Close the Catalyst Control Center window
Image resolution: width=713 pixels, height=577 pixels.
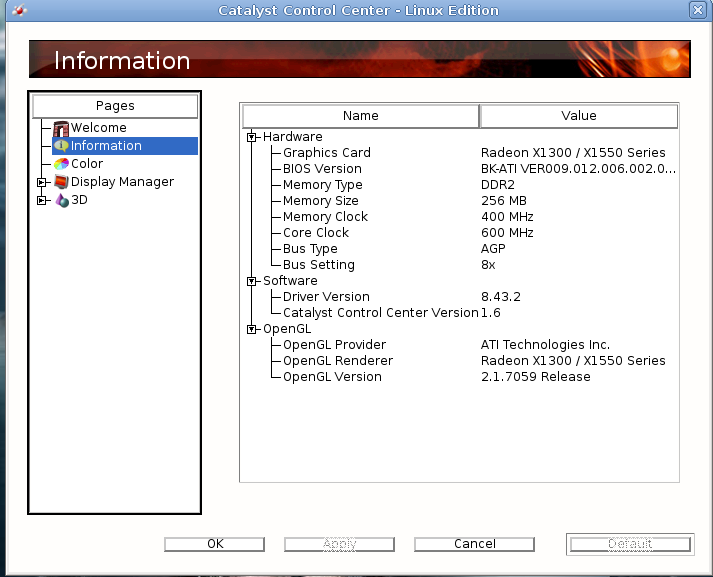[698, 10]
